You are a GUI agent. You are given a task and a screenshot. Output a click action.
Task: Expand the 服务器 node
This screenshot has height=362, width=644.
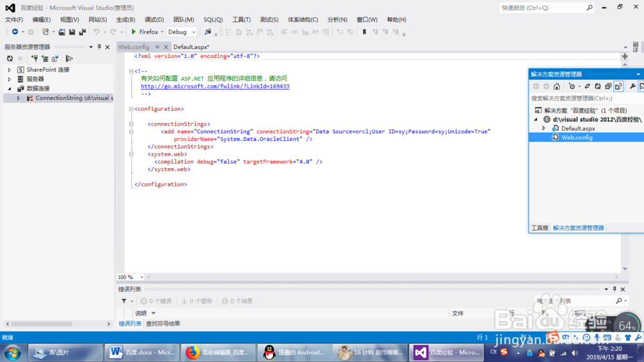click(x=10, y=79)
